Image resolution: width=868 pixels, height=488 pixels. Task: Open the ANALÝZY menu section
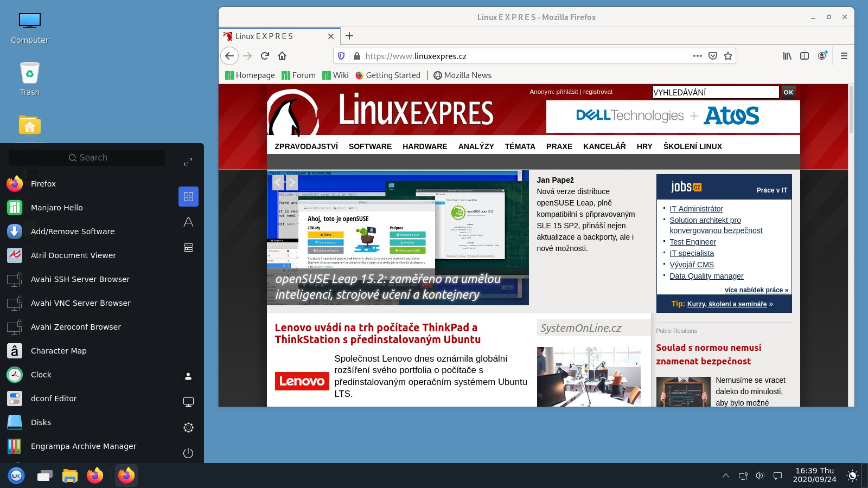pos(476,146)
